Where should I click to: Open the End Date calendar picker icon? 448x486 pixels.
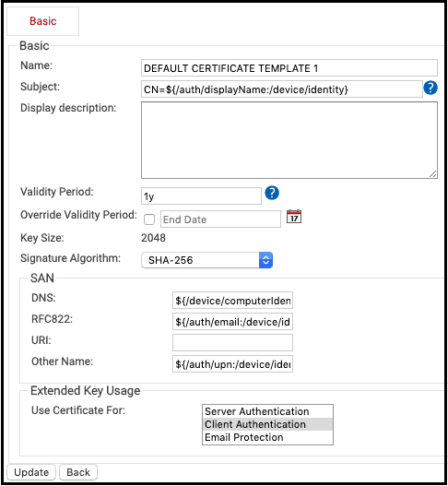(294, 217)
